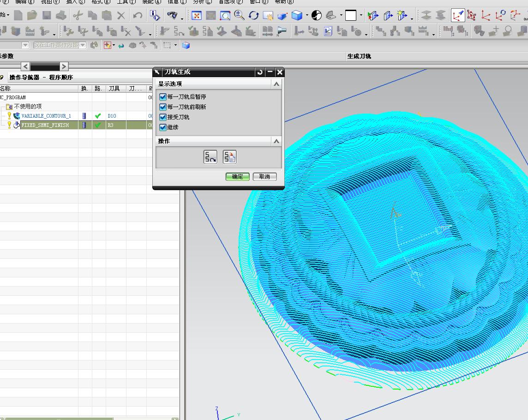Toggle the 继续 checkbox
528x420 pixels.
pyautogui.click(x=163, y=127)
